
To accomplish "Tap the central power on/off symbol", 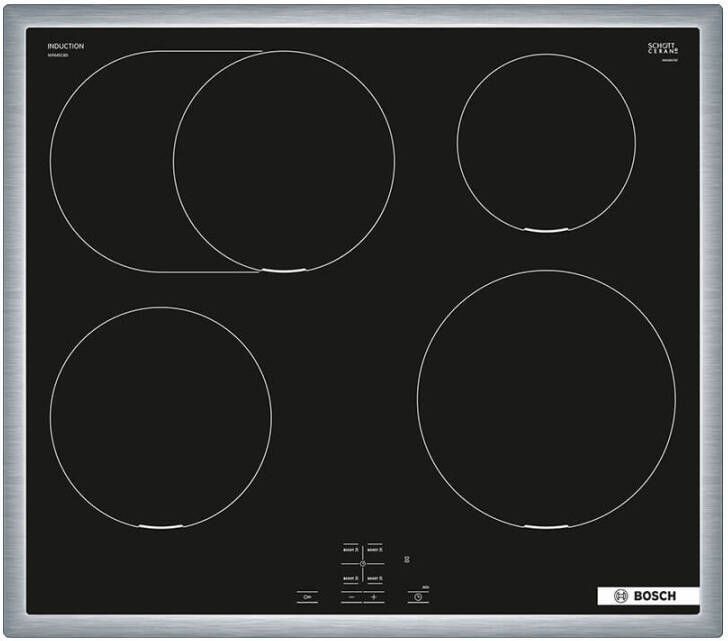I will (363, 563).
